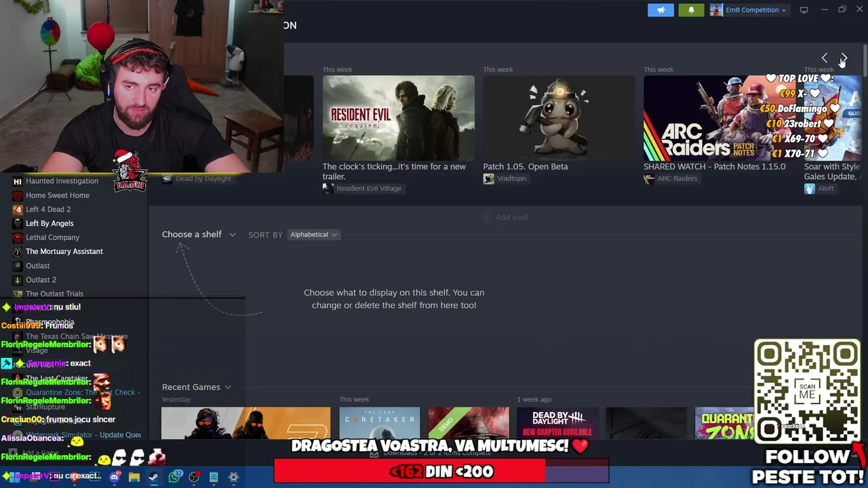The width and height of the screenshot is (868, 488).
Task: Open Voidtrain Patch 1.05 news thumbnail
Action: (559, 118)
